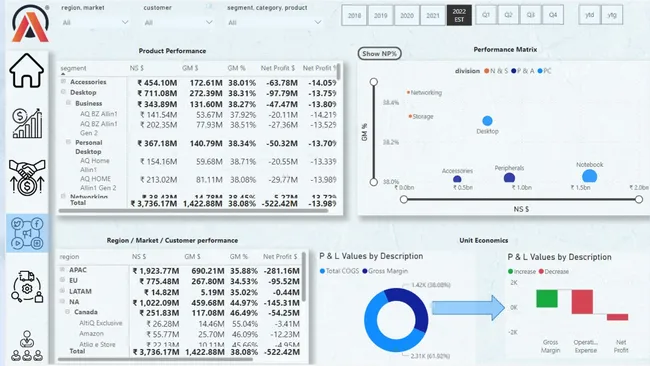
Task: Expand the APAC region row
Action: pos(63,269)
